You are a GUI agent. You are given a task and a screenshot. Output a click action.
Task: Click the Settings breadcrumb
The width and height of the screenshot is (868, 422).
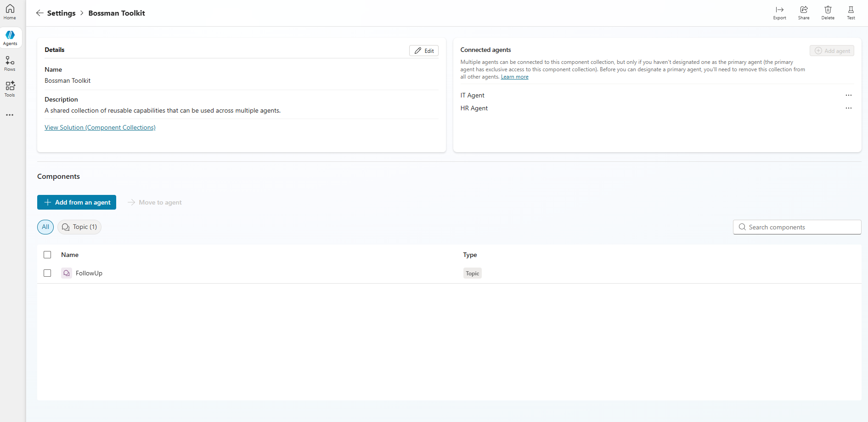point(61,13)
